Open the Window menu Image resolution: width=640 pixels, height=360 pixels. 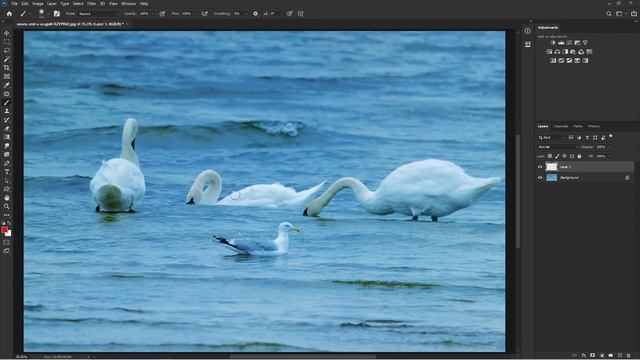129,4
